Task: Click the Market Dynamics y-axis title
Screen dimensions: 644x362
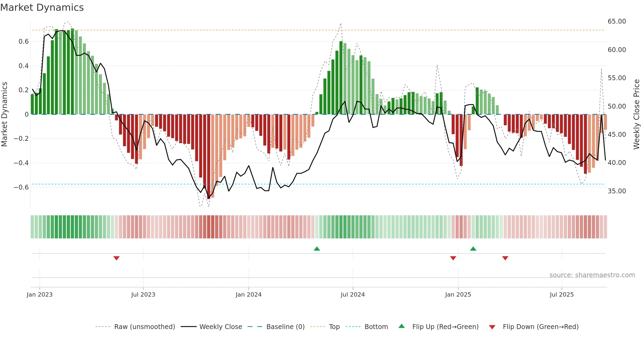Action: 4,114
